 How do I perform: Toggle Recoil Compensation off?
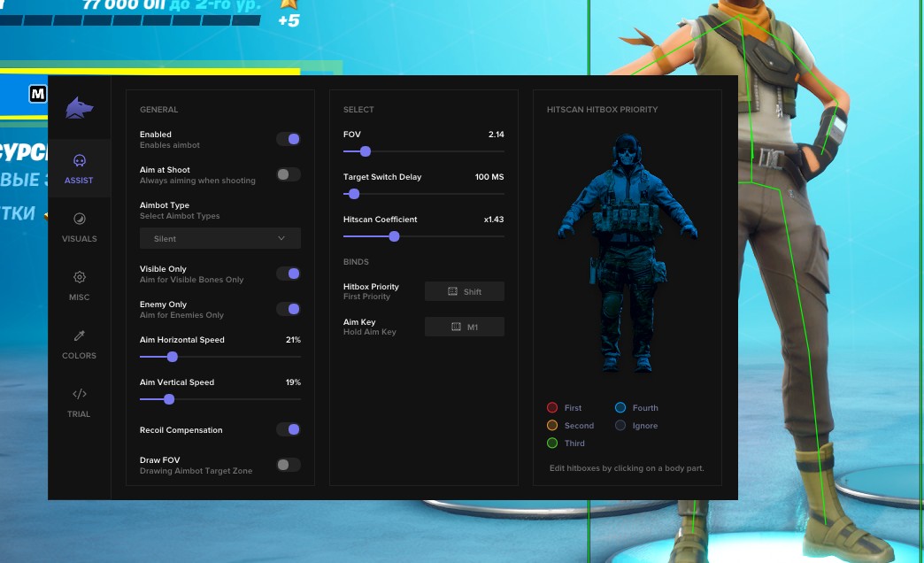click(x=288, y=428)
